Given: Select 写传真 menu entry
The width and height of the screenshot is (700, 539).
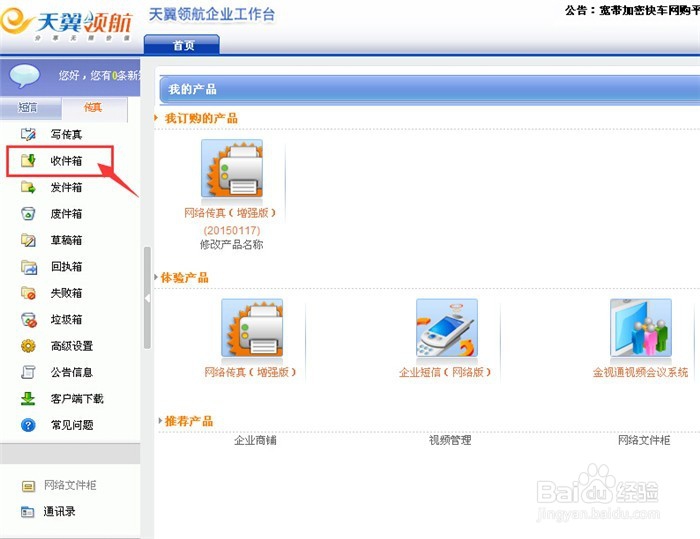Looking at the screenshot, I should pos(66,134).
